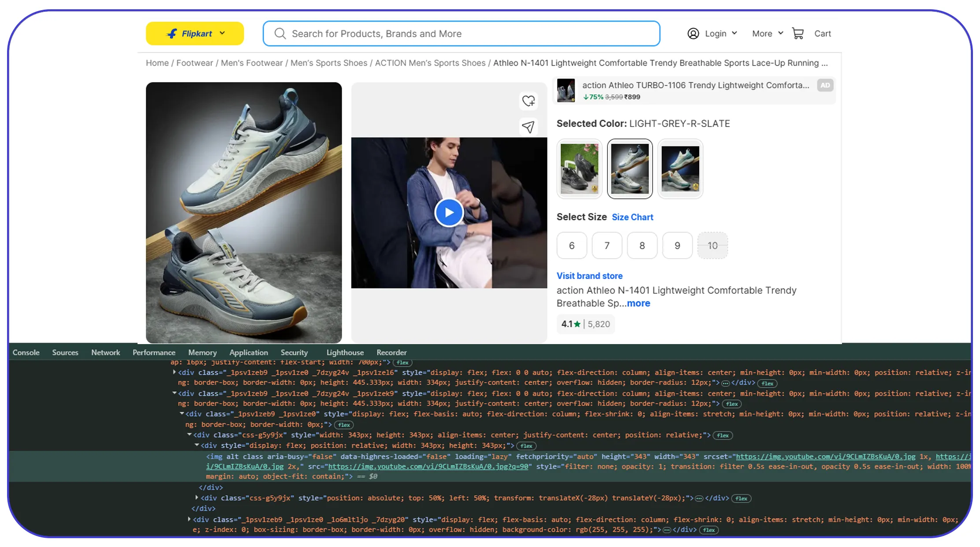Open the main shoe product image
This screenshot has width=980, height=547.
point(244,213)
